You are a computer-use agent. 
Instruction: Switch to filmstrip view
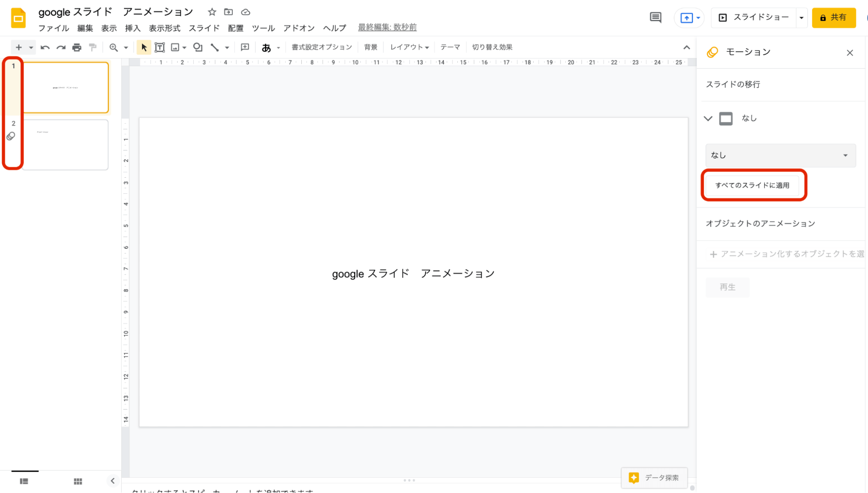[24, 481]
